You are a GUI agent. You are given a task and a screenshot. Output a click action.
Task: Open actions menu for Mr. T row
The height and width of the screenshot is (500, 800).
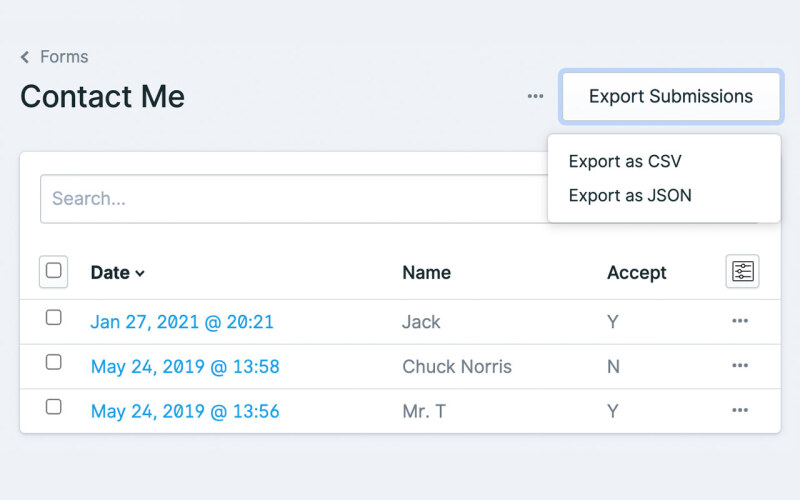(740, 410)
